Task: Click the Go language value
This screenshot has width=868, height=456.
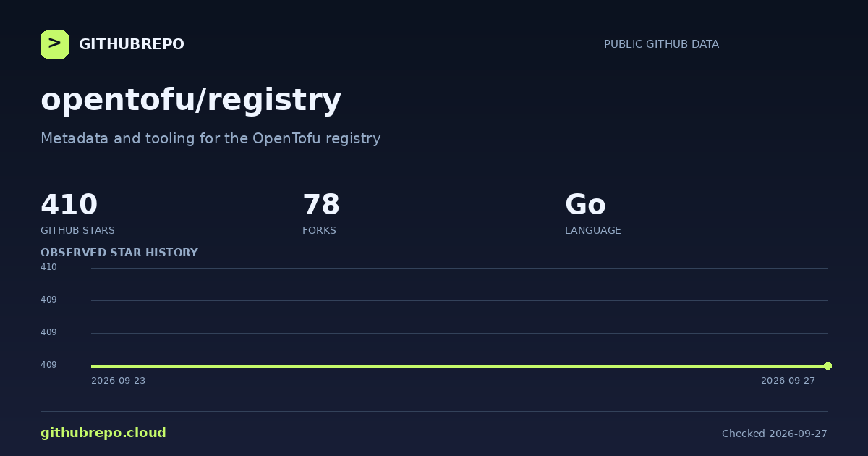Action: [585, 205]
